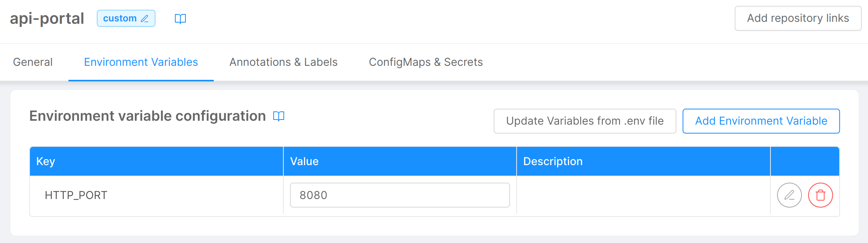Click Add Environment Variable
The image size is (868, 243).
(x=761, y=121)
